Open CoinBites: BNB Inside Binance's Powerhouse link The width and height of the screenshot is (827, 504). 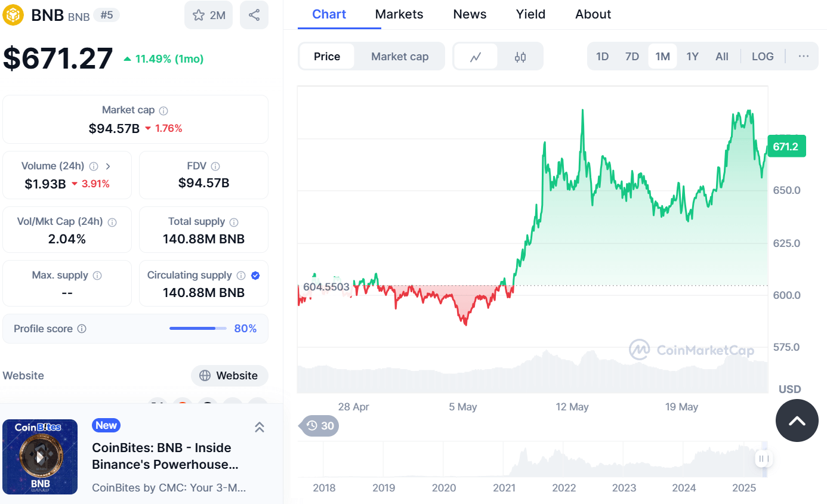pos(165,456)
